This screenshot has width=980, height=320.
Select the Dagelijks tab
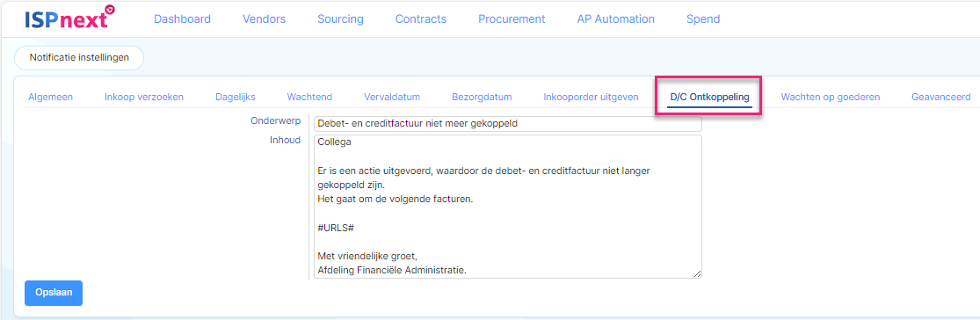235,97
